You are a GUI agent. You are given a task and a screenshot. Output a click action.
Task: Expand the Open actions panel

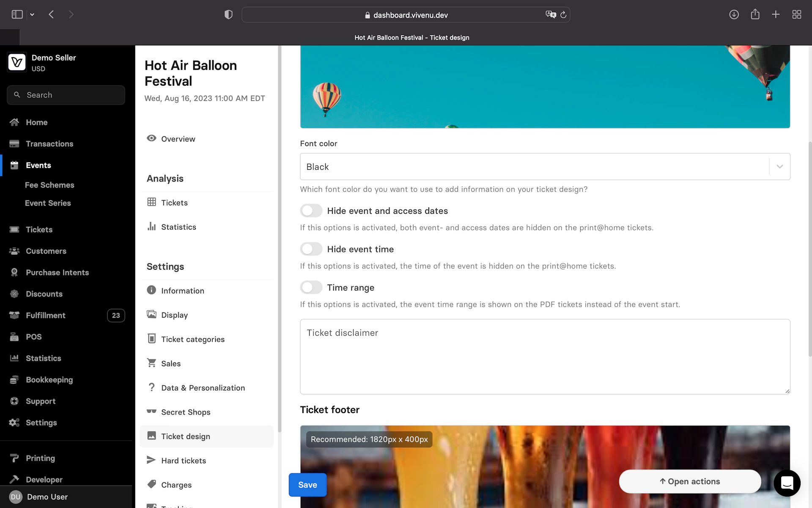[690, 481]
